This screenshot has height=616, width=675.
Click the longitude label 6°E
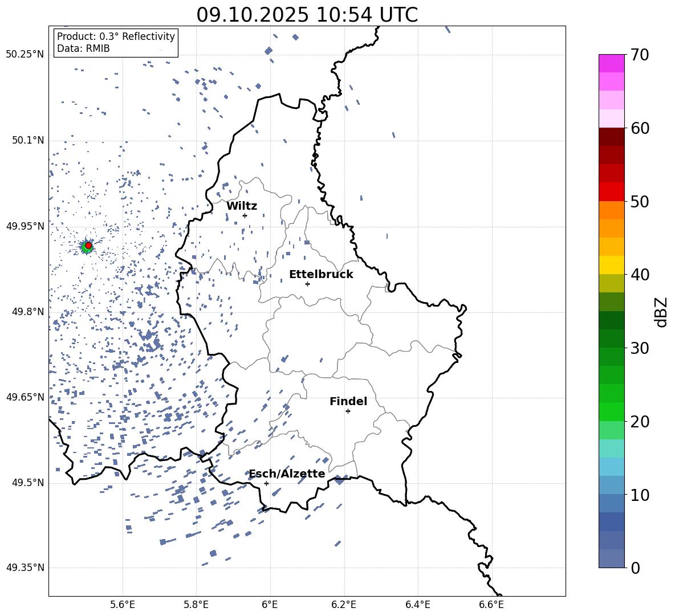(270, 605)
